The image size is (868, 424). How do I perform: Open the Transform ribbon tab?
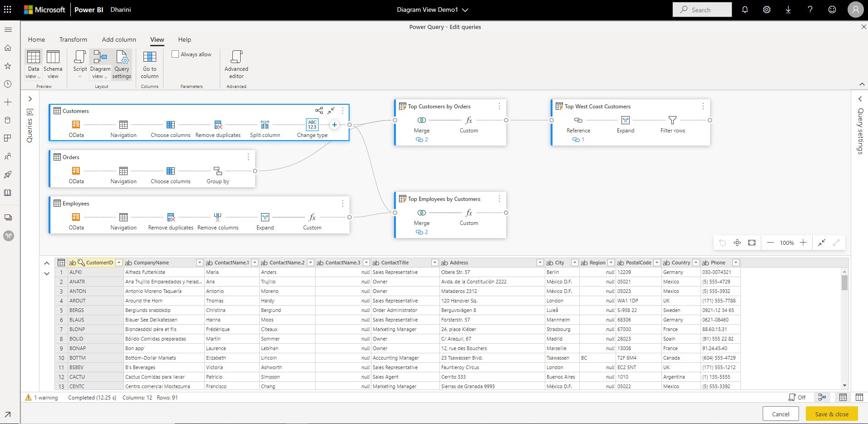point(73,39)
